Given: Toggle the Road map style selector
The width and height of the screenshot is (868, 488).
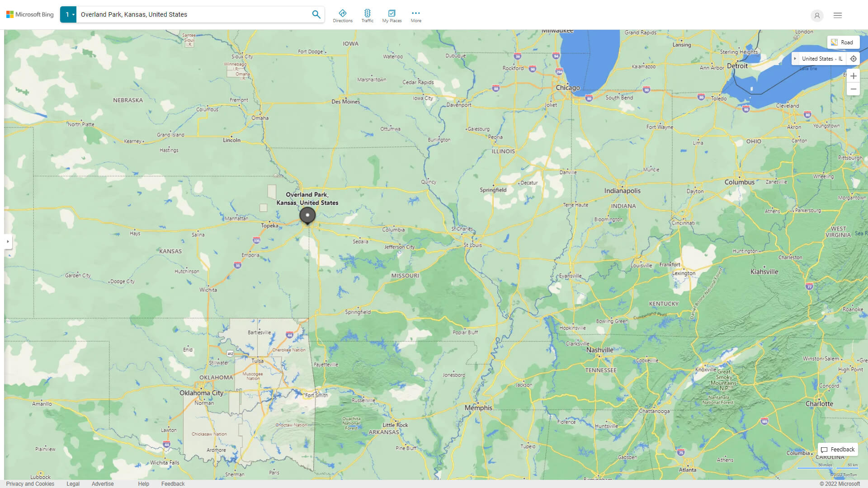Looking at the screenshot, I should 843,42.
